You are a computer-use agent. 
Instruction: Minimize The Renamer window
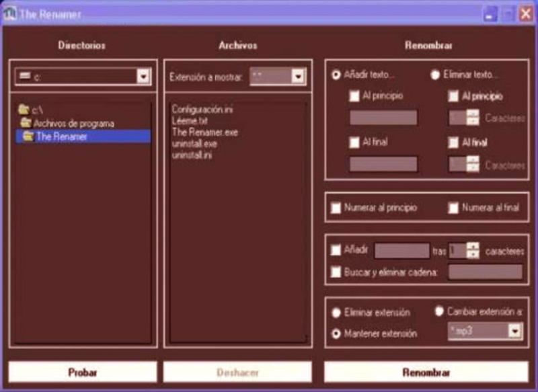click(x=490, y=14)
